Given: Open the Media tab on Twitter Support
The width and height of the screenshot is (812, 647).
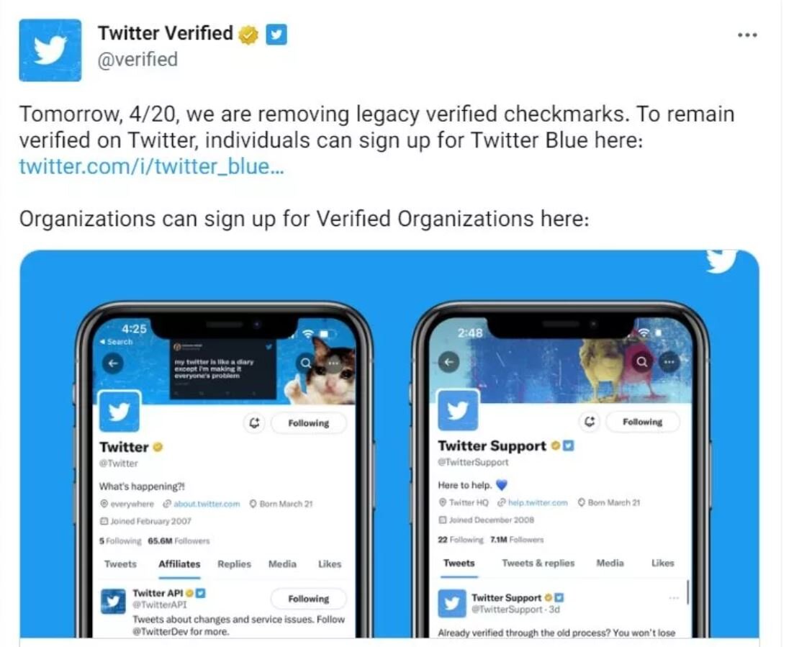Looking at the screenshot, I should pos(610,563).
